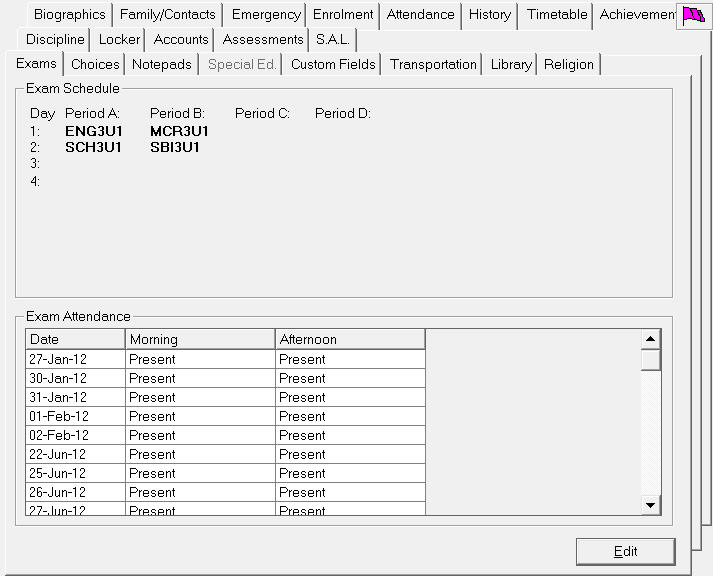713x576 pixels.
Task: Open the Timetable tab
Action: point(557,15)
